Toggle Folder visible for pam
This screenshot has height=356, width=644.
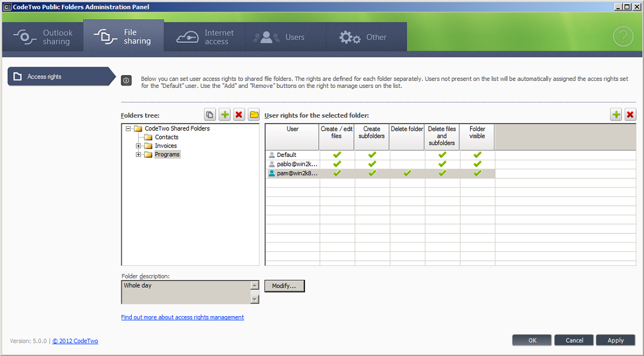pyautogui.click(x=477, y=173)
